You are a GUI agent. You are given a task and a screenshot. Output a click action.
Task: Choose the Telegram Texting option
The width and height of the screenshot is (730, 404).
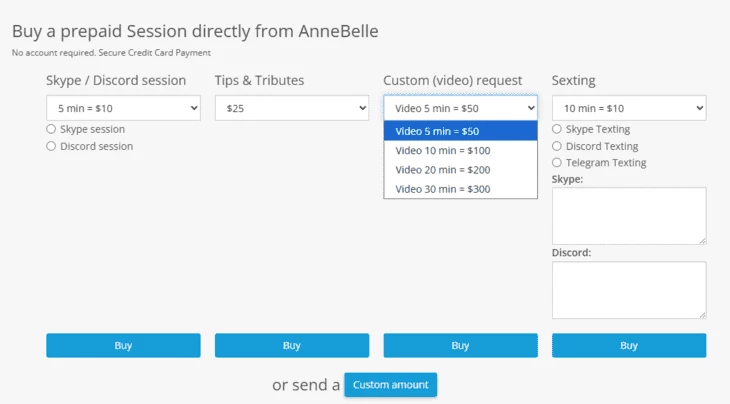tap(557, 162)
